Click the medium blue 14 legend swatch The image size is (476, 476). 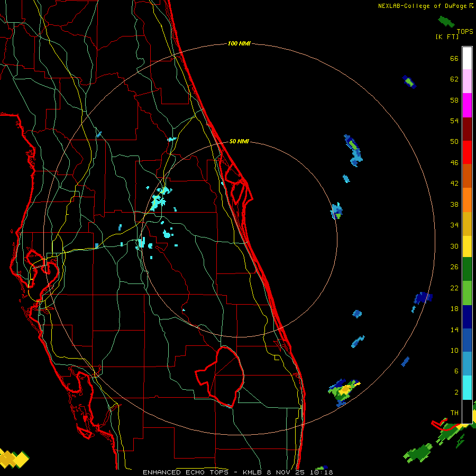coord(467,340)
